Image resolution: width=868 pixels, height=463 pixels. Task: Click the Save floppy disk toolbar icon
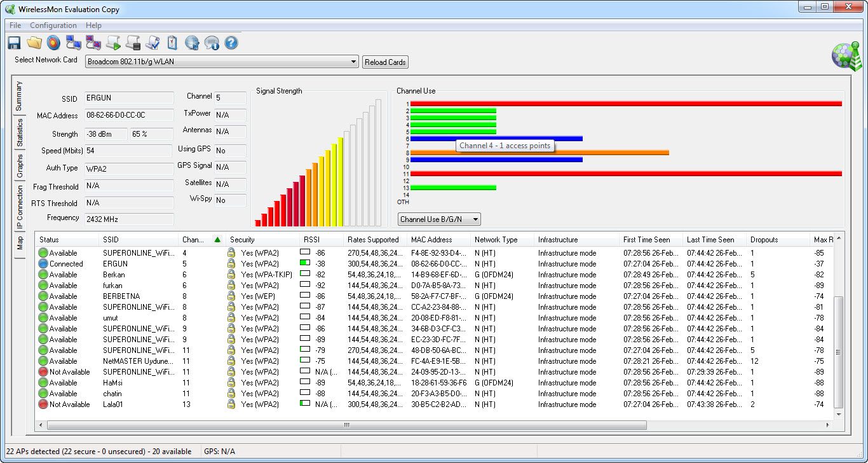pos(14,43)
